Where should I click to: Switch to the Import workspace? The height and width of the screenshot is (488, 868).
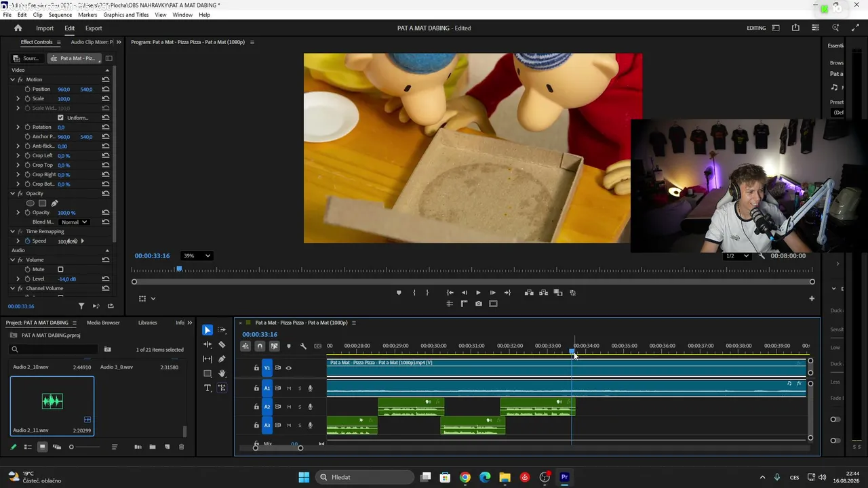[x=45, y=28]
